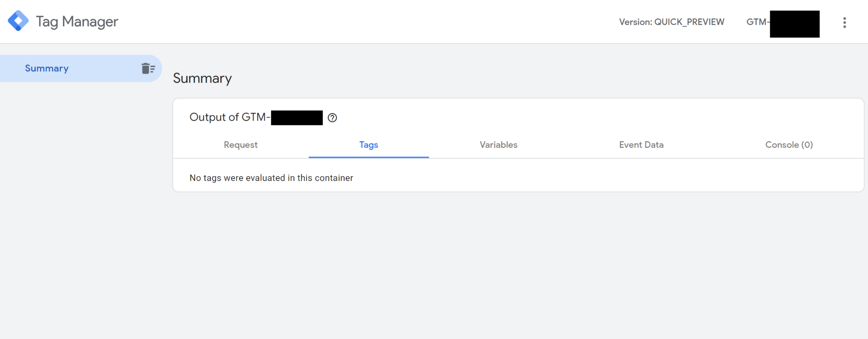The width and height of the screenshot is (868, 339).
Task: Select the Variables tab
Action: 498,145
